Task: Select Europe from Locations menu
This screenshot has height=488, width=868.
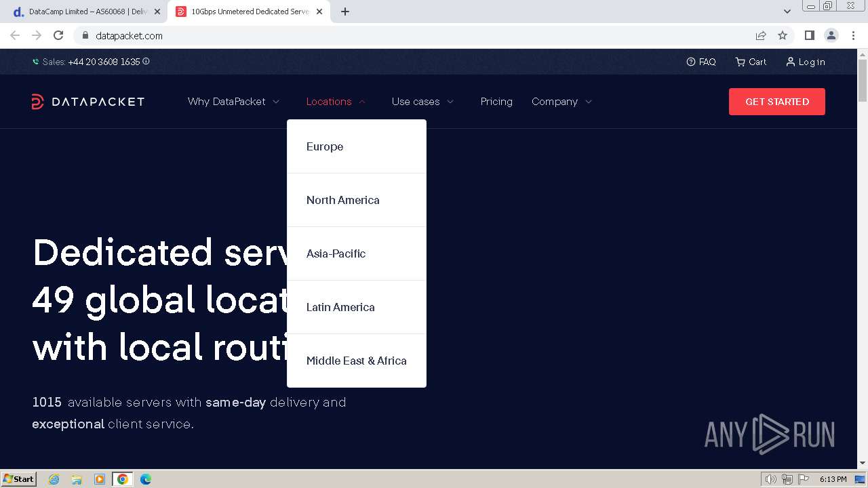Action: click(357, 146)
